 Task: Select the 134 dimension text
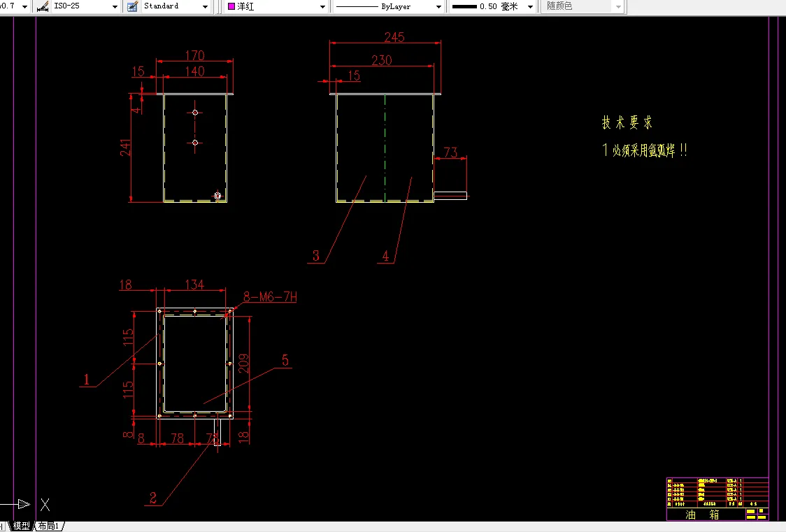tap(194, 285)
